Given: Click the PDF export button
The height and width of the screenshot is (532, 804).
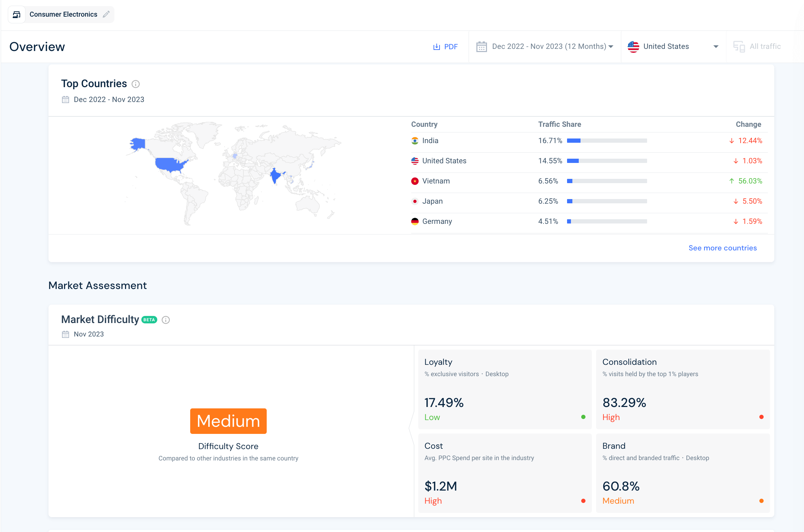Looking at the screenshot, I should (x=451, y=47).
